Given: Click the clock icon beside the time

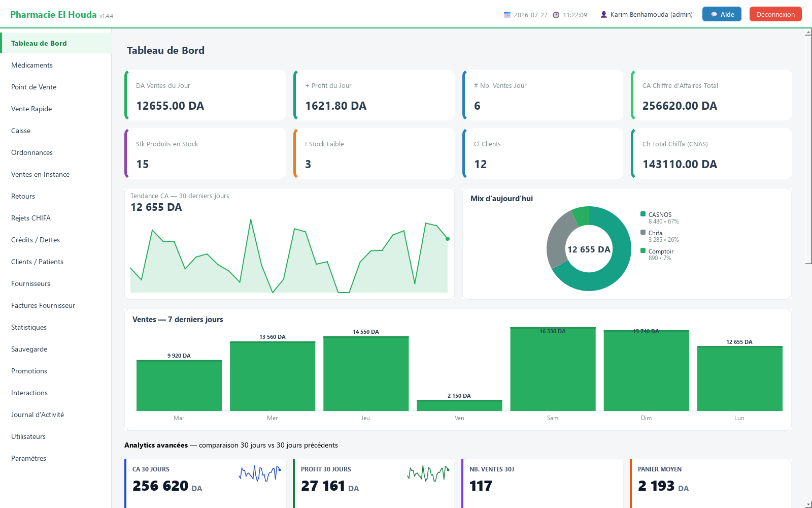Looking at the screenshot, I should click(556, 15).
